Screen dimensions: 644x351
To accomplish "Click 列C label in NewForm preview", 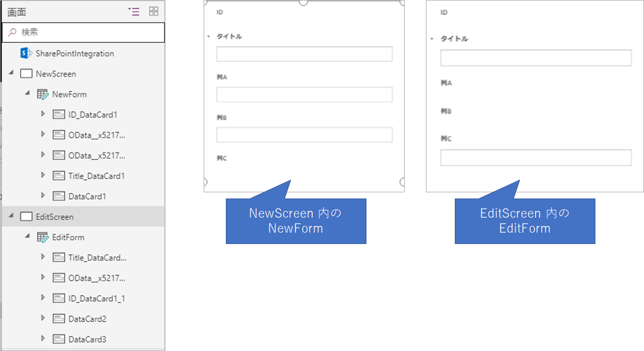I will click(x=222, y=158).
